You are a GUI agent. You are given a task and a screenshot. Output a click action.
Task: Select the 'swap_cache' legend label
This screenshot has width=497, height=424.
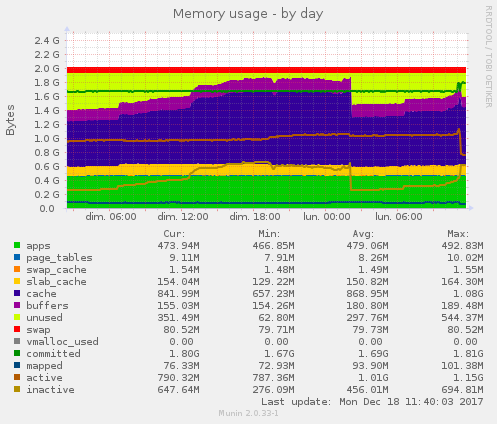click(56, 270)
